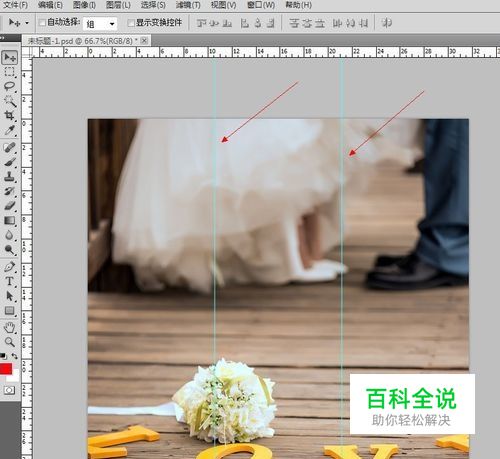Select the Hand tool

pyautogui.click(x=9, y=328)
